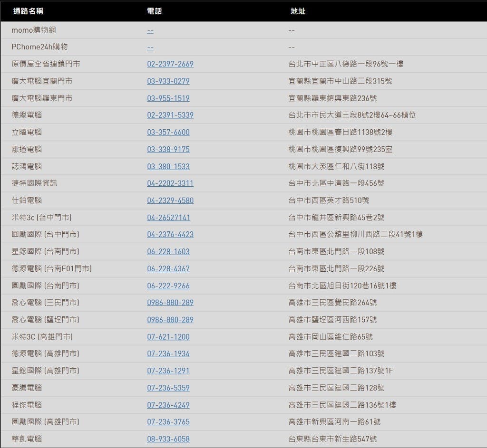Click phone link 03-338-9175
487x448 pixels.
[168, 149]
